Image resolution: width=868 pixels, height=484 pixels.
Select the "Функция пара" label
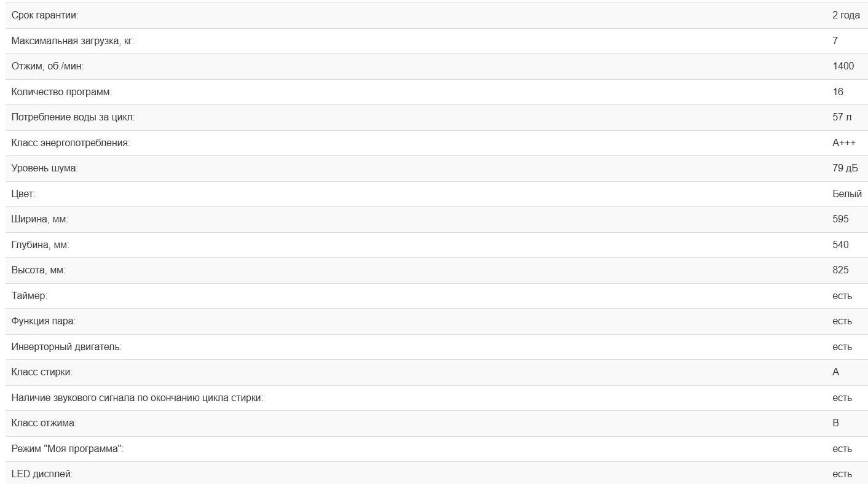tap(44, 321)
